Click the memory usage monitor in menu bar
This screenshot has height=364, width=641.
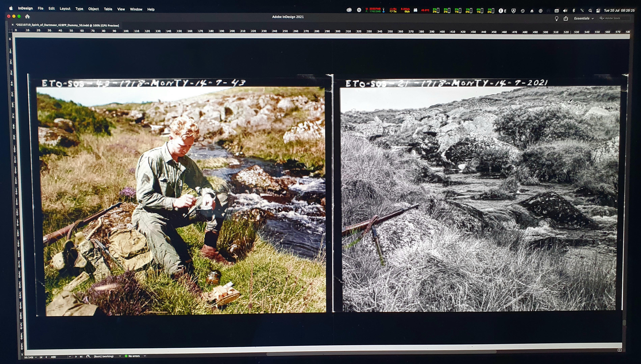pyautogui.click(x=373, y=10)
